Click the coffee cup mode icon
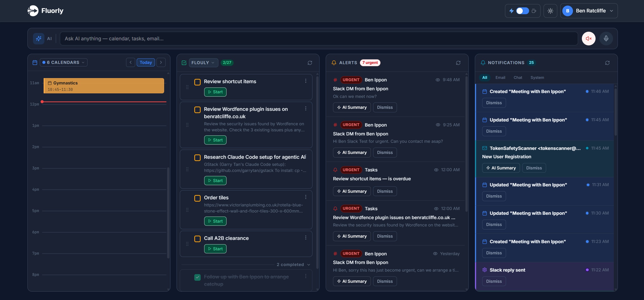 534,11
